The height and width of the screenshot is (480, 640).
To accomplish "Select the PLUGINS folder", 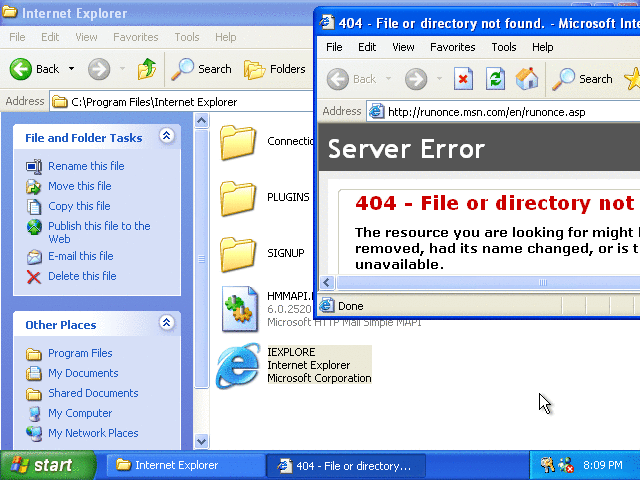I will [238, 198].
